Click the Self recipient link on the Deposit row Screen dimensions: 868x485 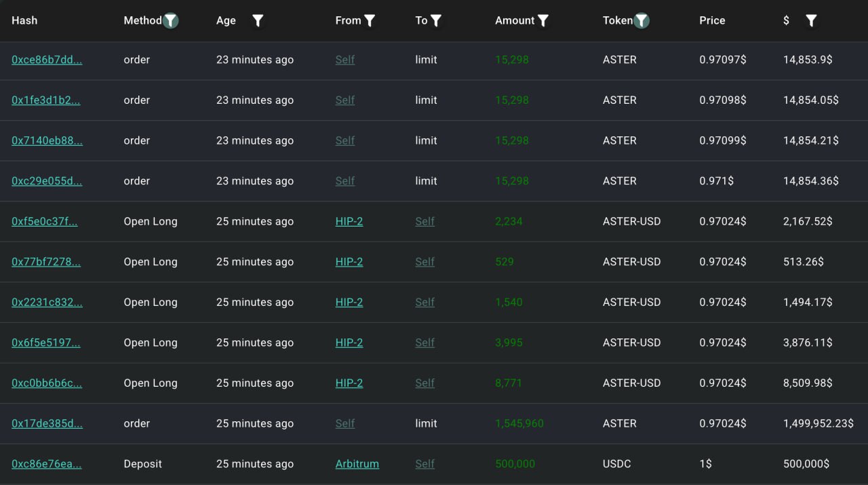coord(425,464)
